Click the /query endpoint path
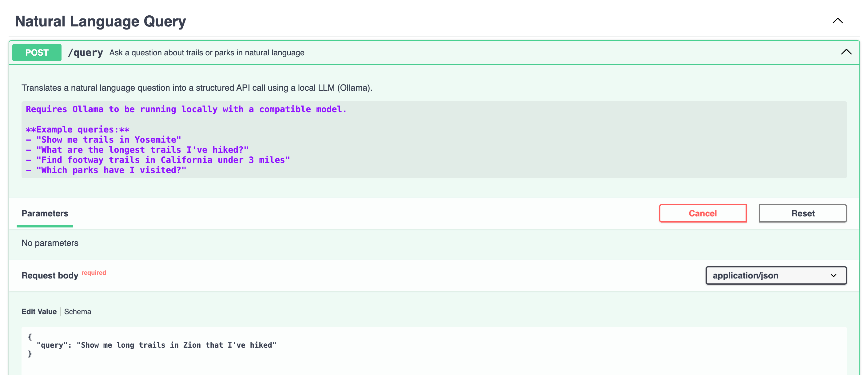Viewport: 868px width, 375px height. (85, 53)
